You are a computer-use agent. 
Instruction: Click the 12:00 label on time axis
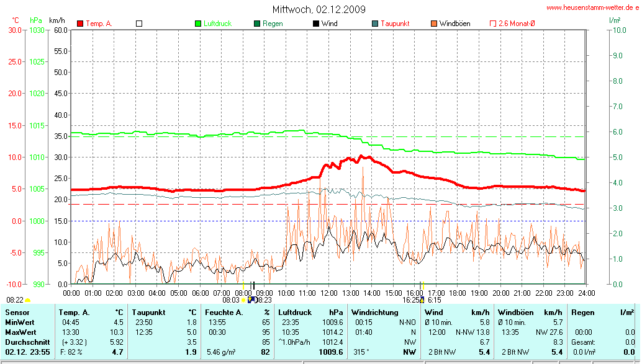pos(328,293)
